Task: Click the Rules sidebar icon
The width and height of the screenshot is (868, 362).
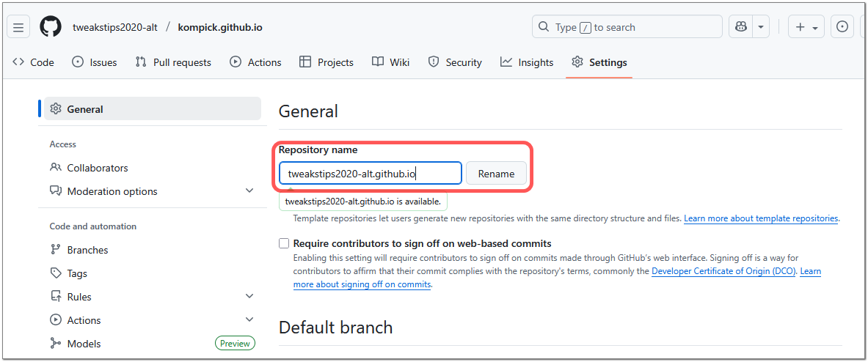Action: point(55,296)
